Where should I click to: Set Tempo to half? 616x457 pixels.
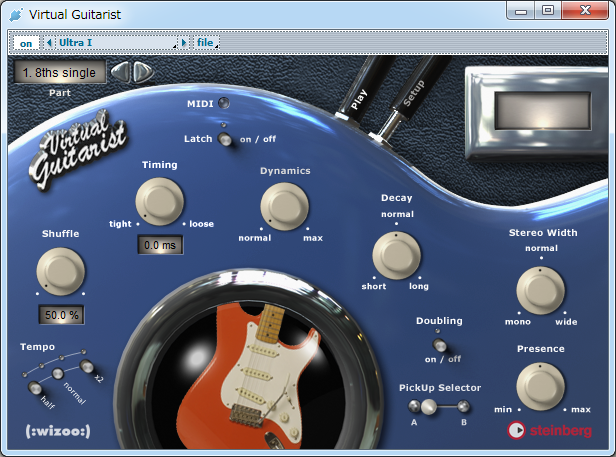[x=35, y=388]
